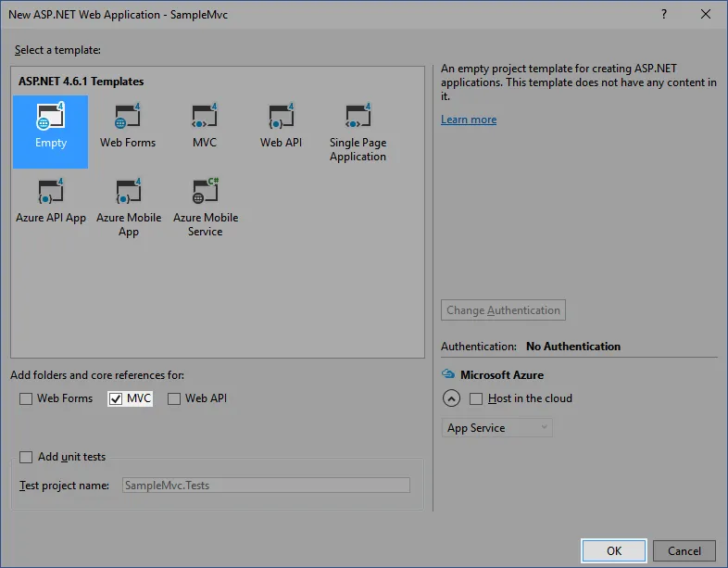Click the Microsoft Azure cloud icon
This screenshot has width=728, height=568.
tap(448, 374)
